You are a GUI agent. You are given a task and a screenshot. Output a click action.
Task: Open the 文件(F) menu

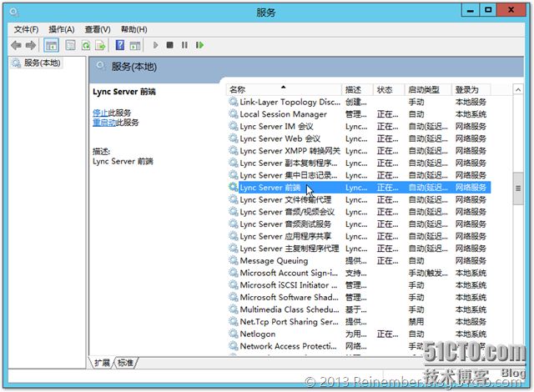[26, 29]
